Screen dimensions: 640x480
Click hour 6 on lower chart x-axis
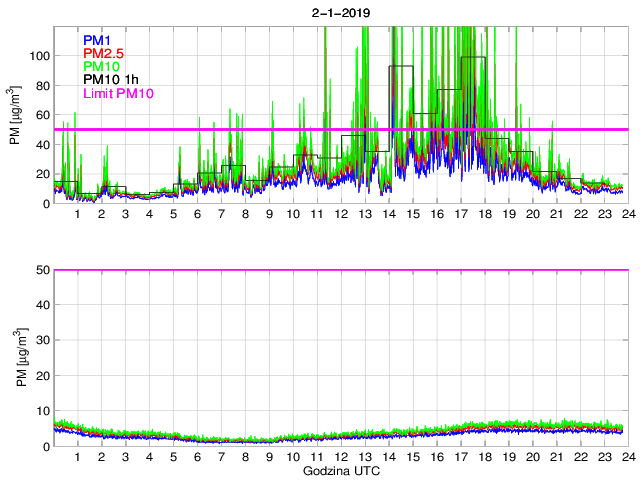pyautogui.click(x=198, y=456)
